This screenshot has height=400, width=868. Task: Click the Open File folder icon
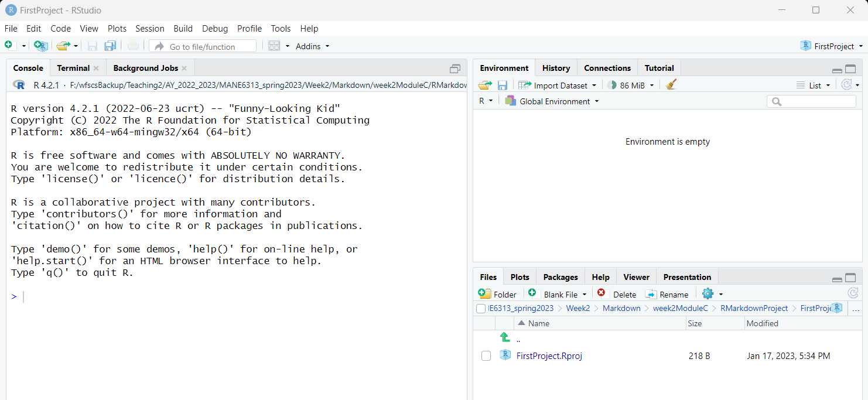(x=62, y=46)
